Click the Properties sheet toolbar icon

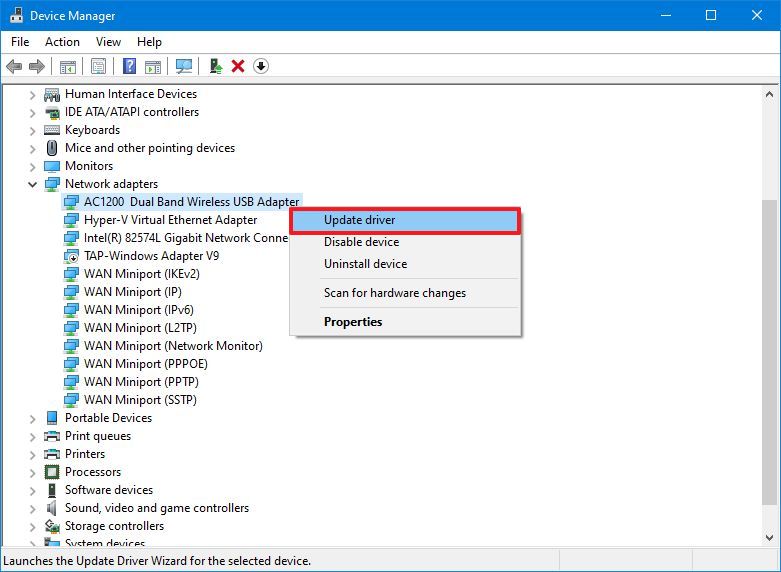[x=99, y=66]
